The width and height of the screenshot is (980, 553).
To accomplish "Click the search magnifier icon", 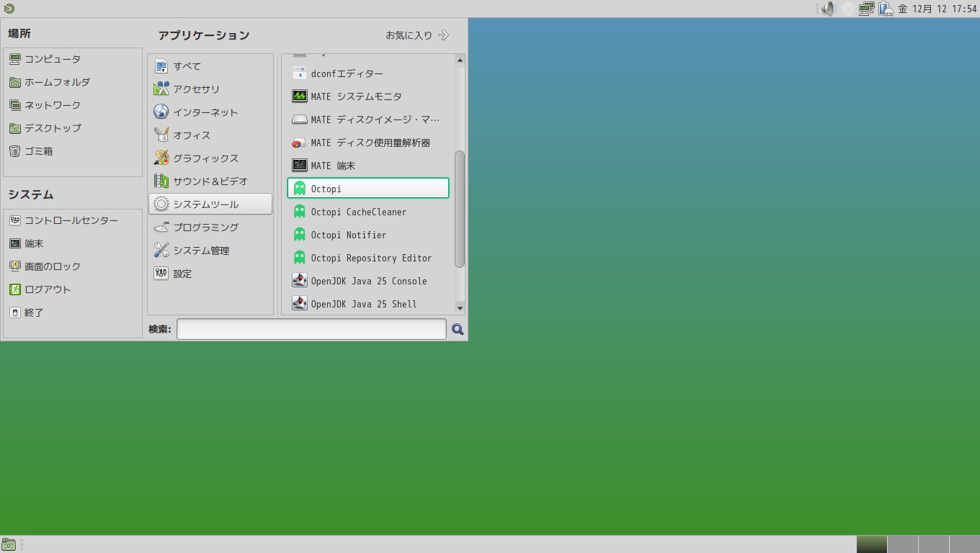I will 457,328.
